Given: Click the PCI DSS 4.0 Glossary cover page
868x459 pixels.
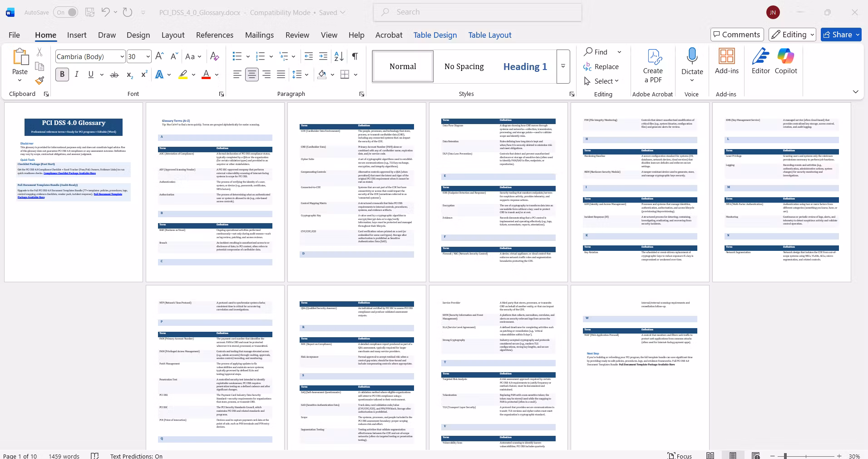Looking at the screenshot, I should pos(74,192).
